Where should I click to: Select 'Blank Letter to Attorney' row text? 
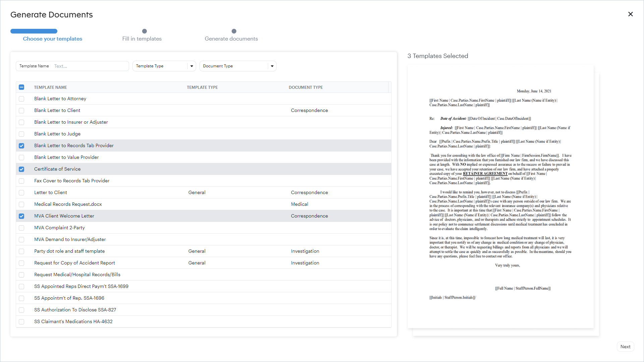coord(60,99)
